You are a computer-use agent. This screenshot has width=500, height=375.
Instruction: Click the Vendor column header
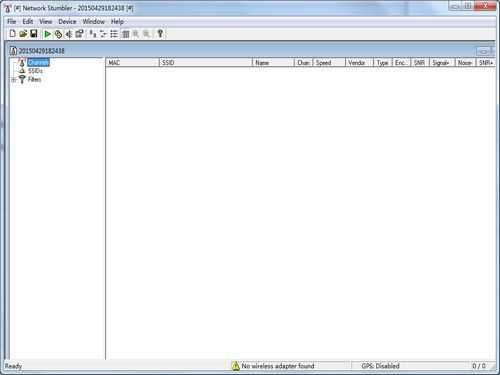(x=359, y=63)
